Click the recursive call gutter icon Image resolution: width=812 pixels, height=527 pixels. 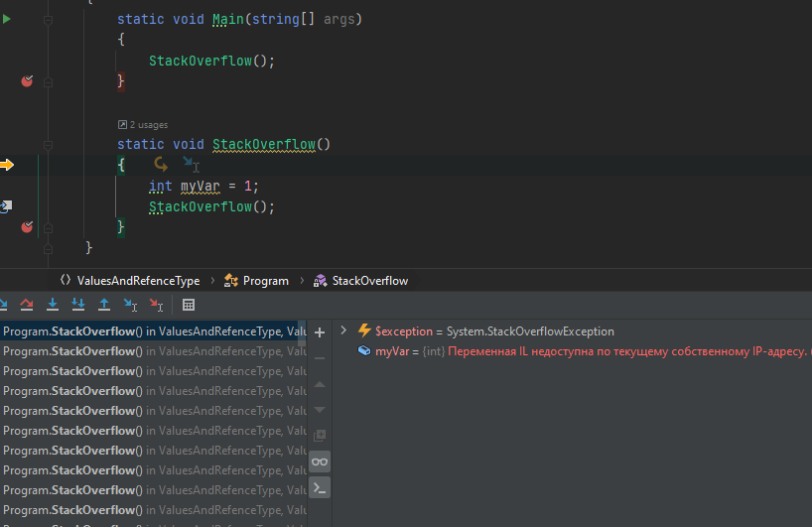point(6,206)
